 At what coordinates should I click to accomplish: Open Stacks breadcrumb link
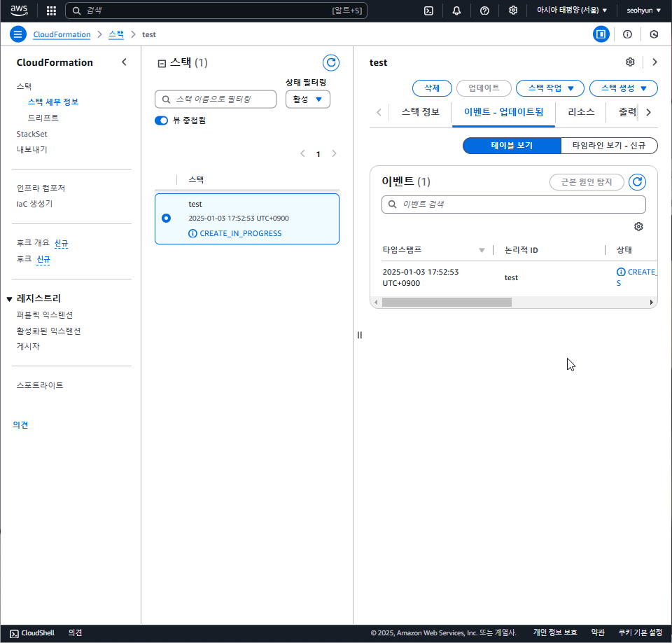click(x=116, y=35)
